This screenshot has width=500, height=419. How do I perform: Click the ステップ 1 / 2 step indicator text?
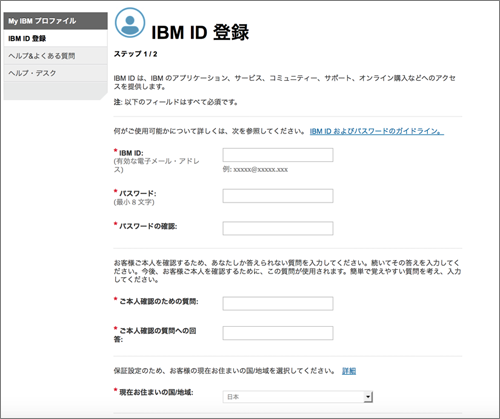pyautogui.click(x=135, y=54)
